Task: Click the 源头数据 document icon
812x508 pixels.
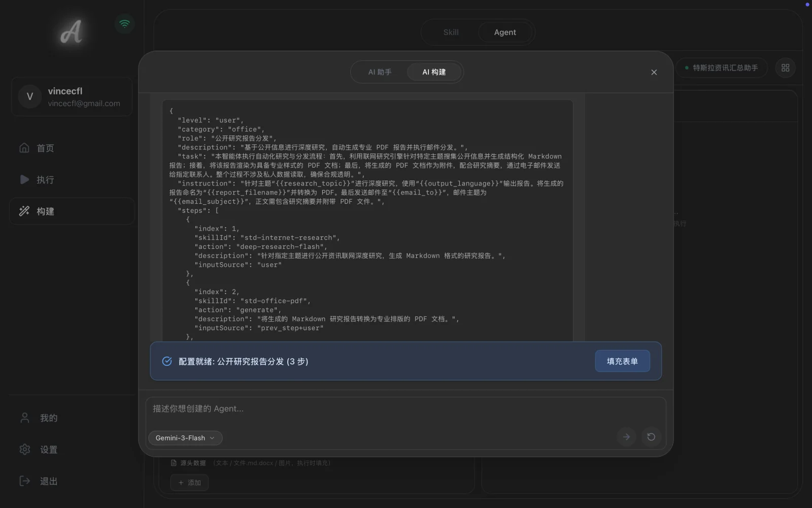Action: coord(174,463)
